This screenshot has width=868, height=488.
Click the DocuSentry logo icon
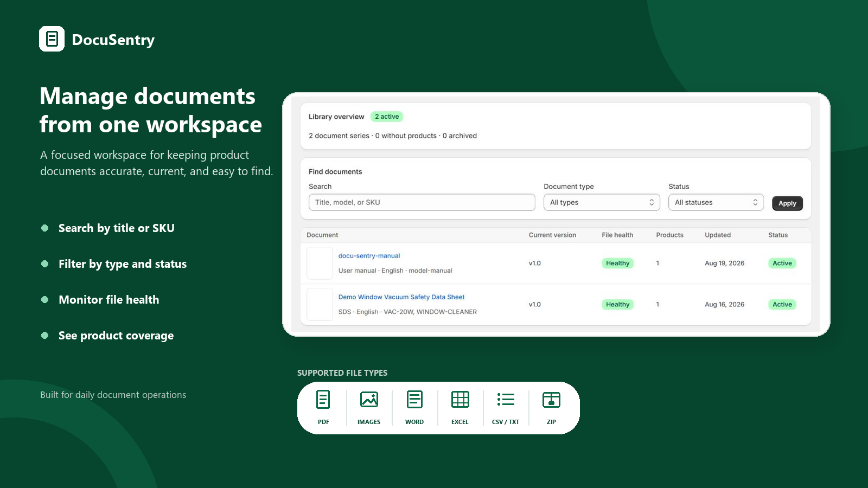pos(52,39)
